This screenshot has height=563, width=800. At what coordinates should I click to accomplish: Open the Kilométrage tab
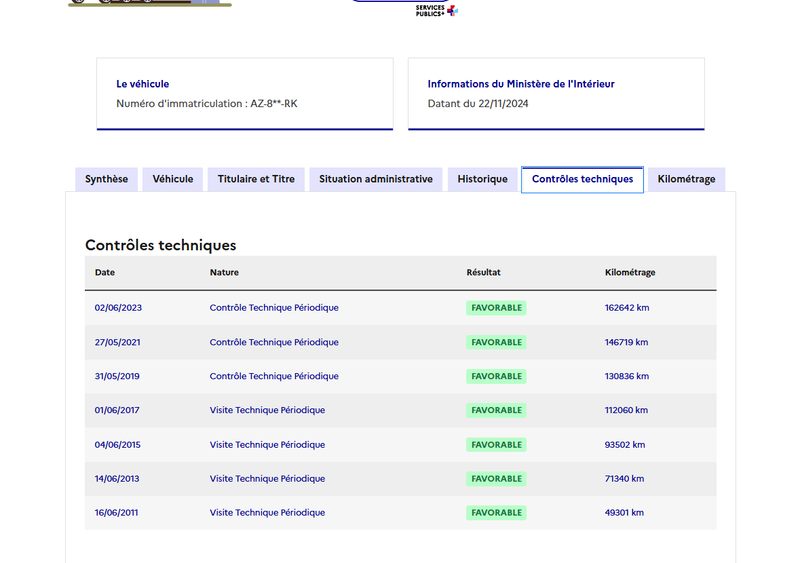pos(686,179)
